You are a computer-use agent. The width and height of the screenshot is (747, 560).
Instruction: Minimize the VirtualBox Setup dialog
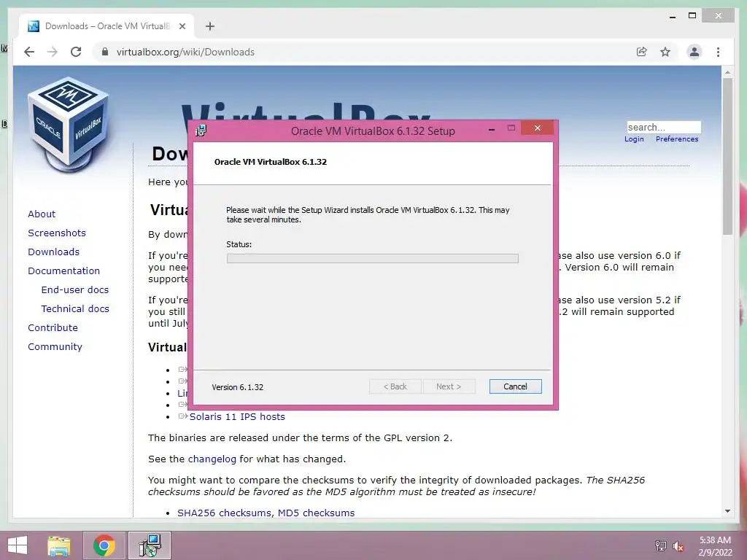492,129
